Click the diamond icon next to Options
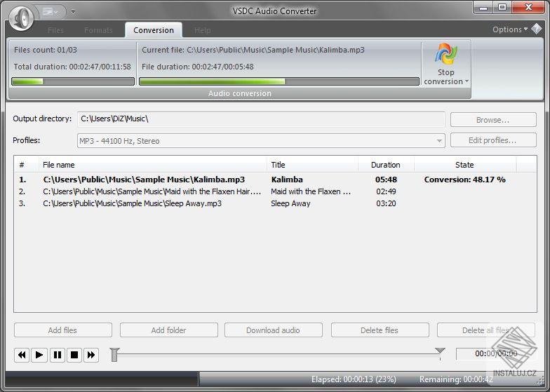Screen dimensions: 550x392 tap(536, 29)
